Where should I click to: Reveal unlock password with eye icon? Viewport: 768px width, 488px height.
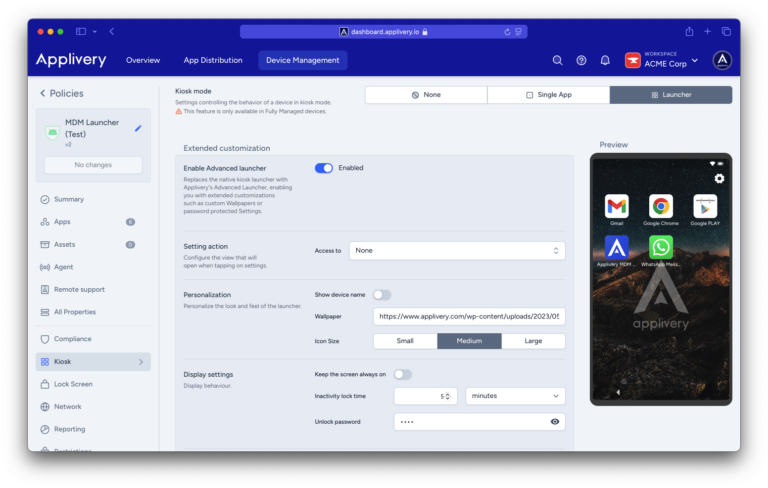click(x=554, y=421)
